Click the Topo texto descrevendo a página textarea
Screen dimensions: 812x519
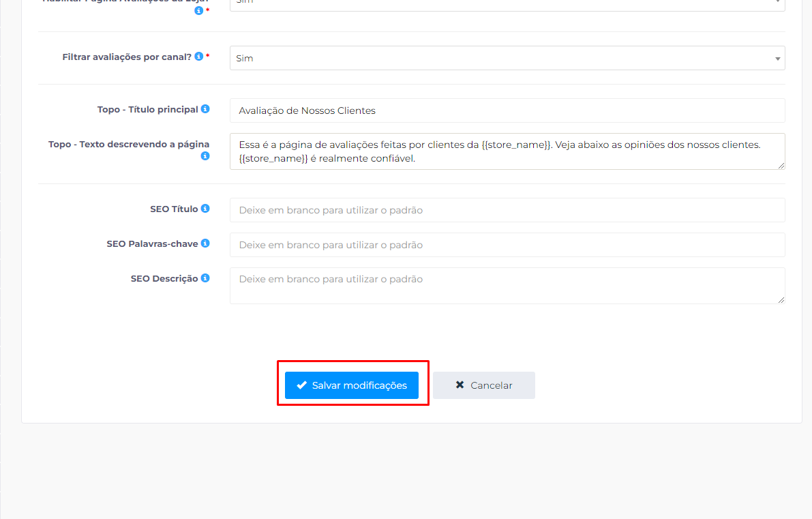(x=507, y=151)
